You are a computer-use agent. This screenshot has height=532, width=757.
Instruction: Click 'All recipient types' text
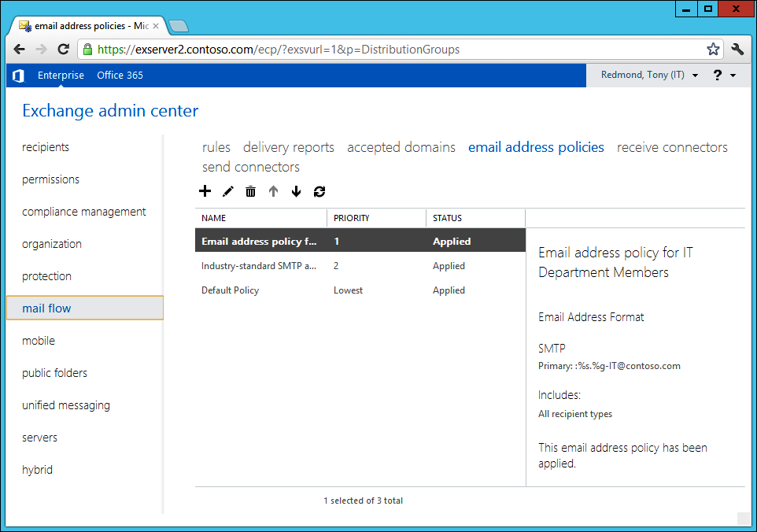tap(575, 414)
